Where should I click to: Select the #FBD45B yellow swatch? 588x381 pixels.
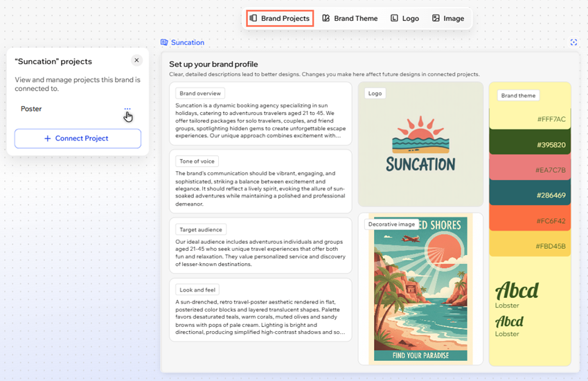pos(530,245)
